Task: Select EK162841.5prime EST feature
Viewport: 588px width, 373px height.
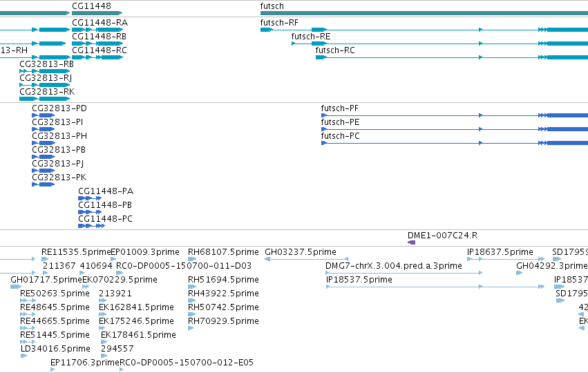Action: [102, 314]
